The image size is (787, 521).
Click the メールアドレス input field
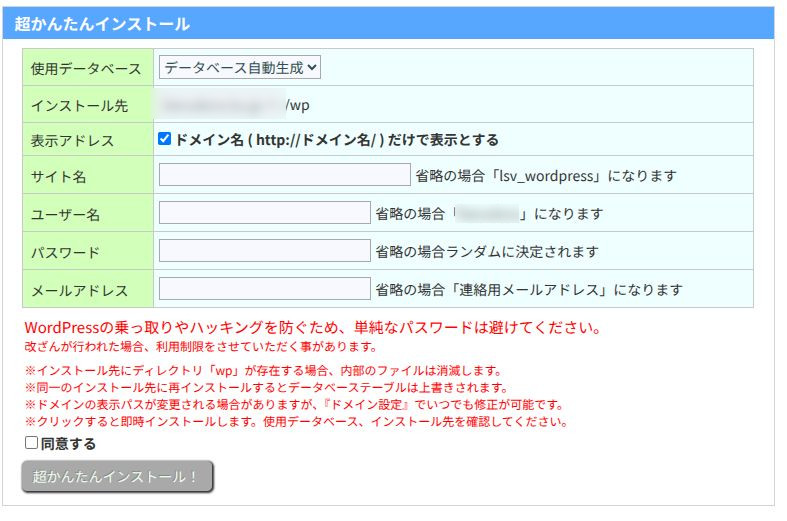click(265, 289)
